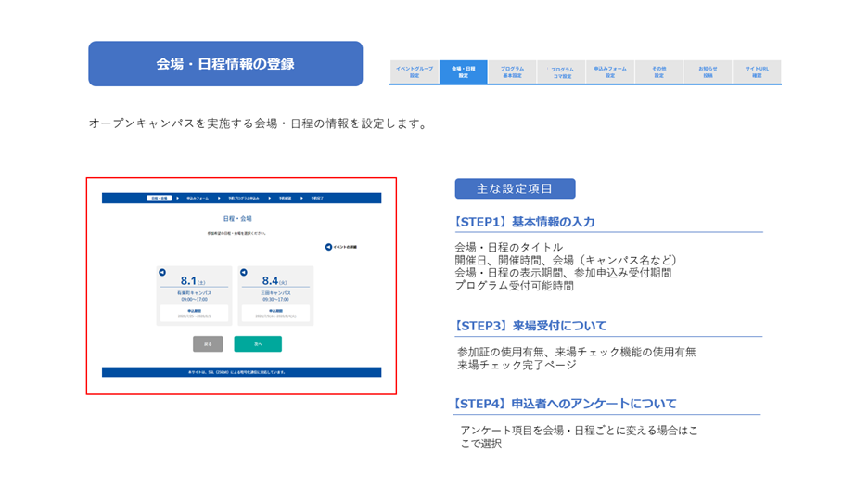This screenshot has width=868, height=503.
Task: Click the 【STEP4】申込者へのアンケートについて heading
Action: click(565, 404)
